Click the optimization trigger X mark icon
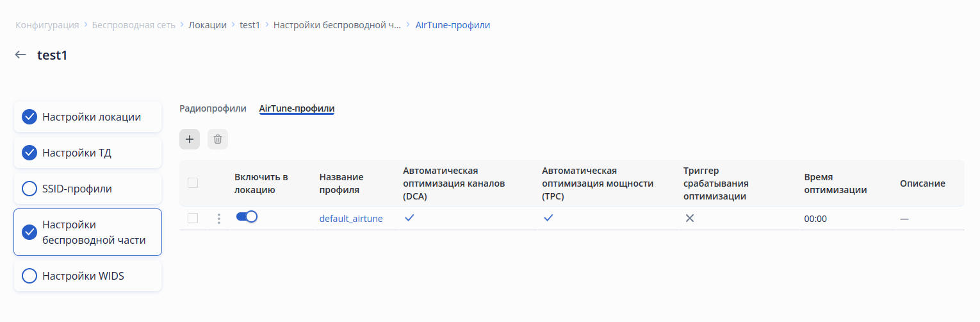This screenshot has width=980, height=322. pos(690,218)
